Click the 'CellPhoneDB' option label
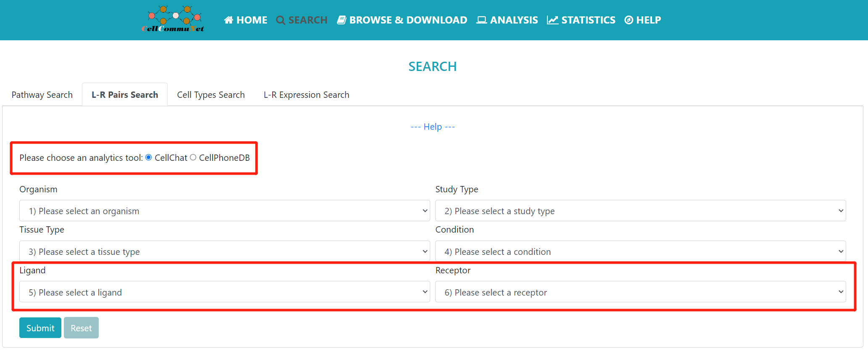This screenshot has width=868, height=351. pos(224,158)
